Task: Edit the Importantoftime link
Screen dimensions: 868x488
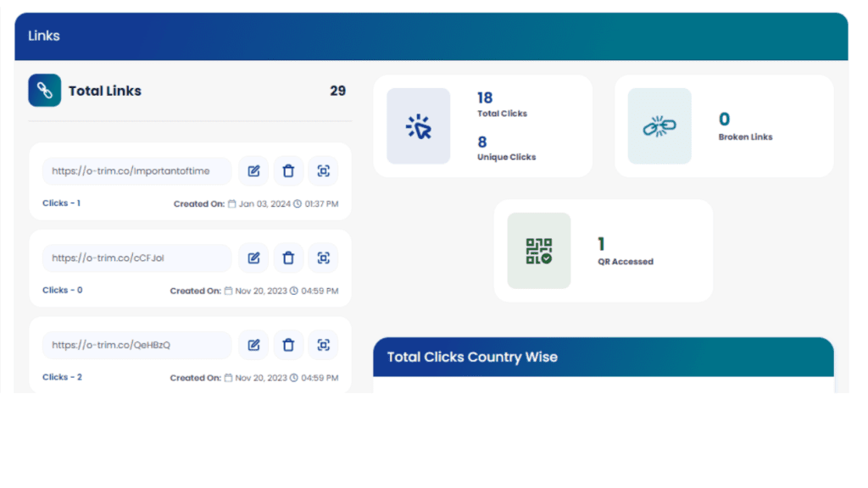Action: [253, 171]
